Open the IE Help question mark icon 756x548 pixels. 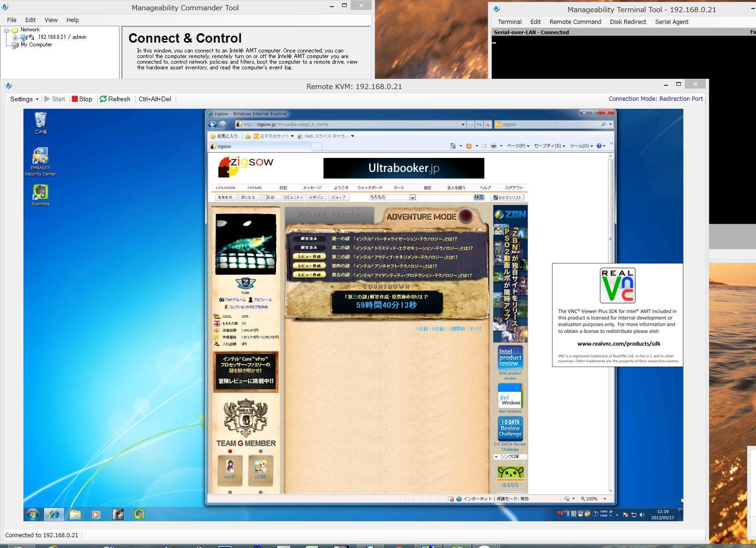point(599,146)
